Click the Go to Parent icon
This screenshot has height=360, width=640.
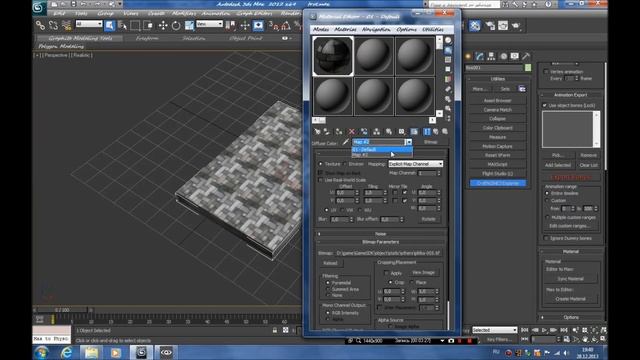(x=436, y=131)
